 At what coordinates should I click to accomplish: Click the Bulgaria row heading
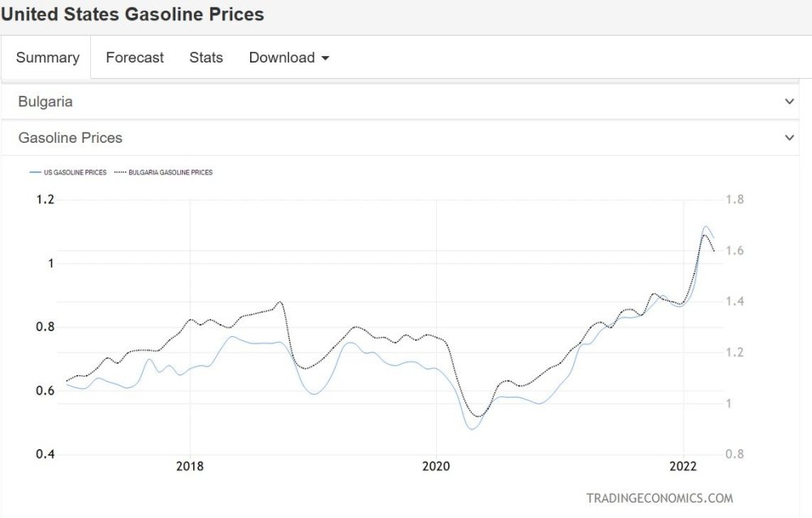(x=45, y=101)
